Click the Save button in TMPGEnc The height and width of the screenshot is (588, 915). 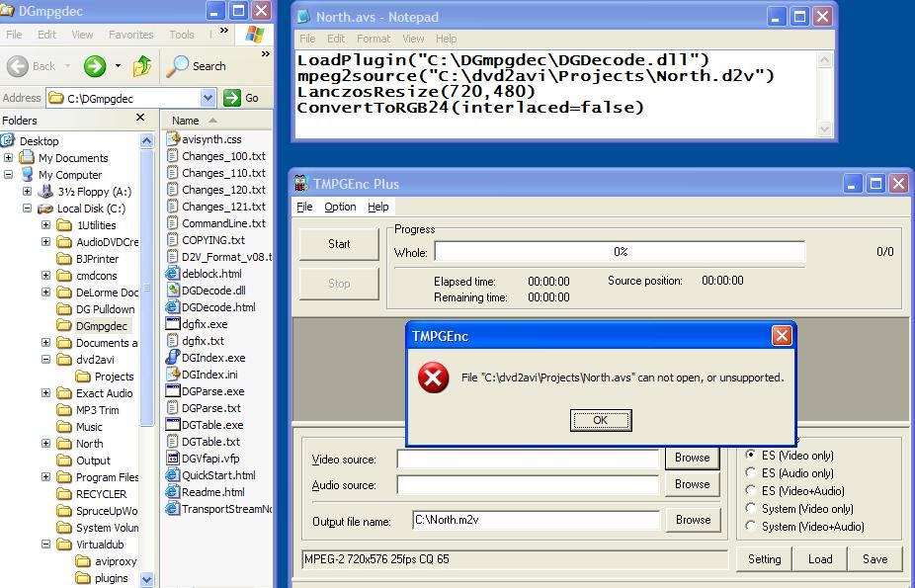874,558
